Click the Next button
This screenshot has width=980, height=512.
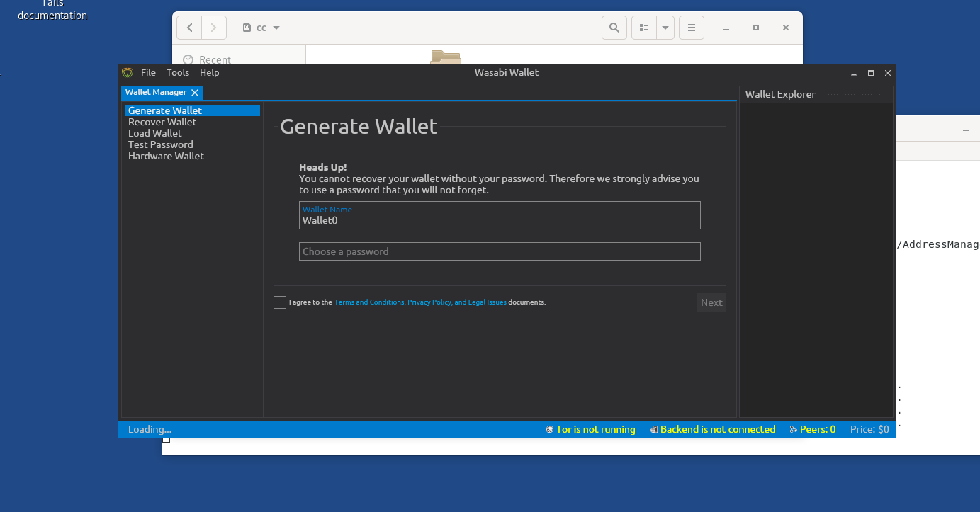(711, 302)
